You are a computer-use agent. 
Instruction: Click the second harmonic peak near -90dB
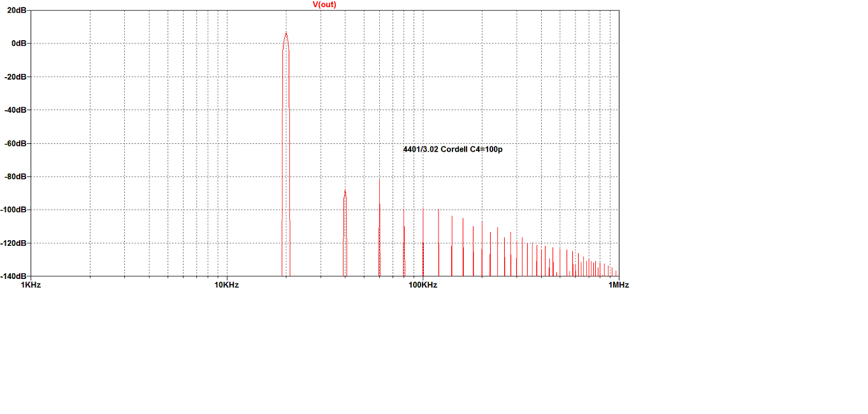point(345,191)
